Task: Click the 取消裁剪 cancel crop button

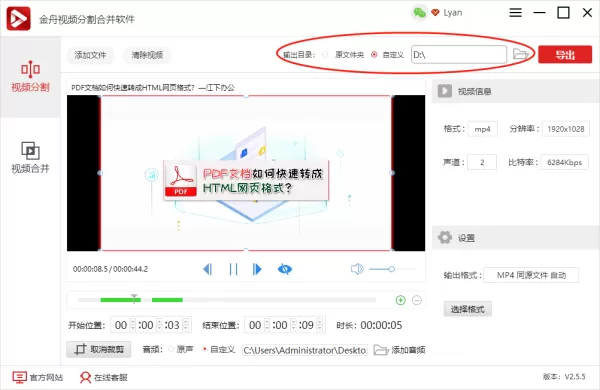Action: coord(99,349)
